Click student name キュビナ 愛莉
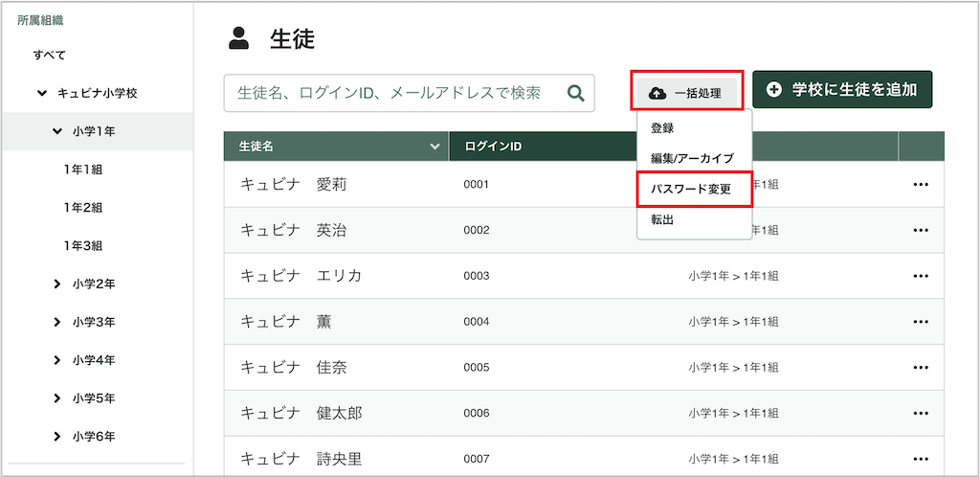Image resolution: width=980 pixels, height=477 pixels. click(x=293, y=185)
